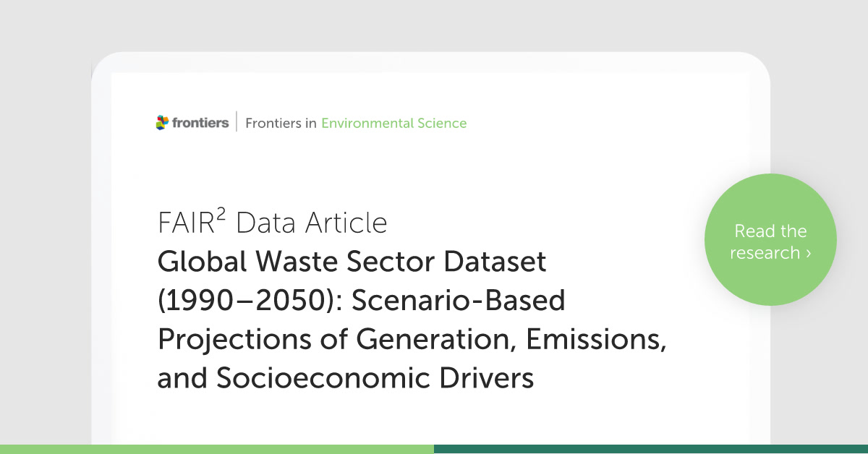
Task: Click the "frontiers" wordmark beside the logo
Action: pyautogui.click(x=200, y=123)
